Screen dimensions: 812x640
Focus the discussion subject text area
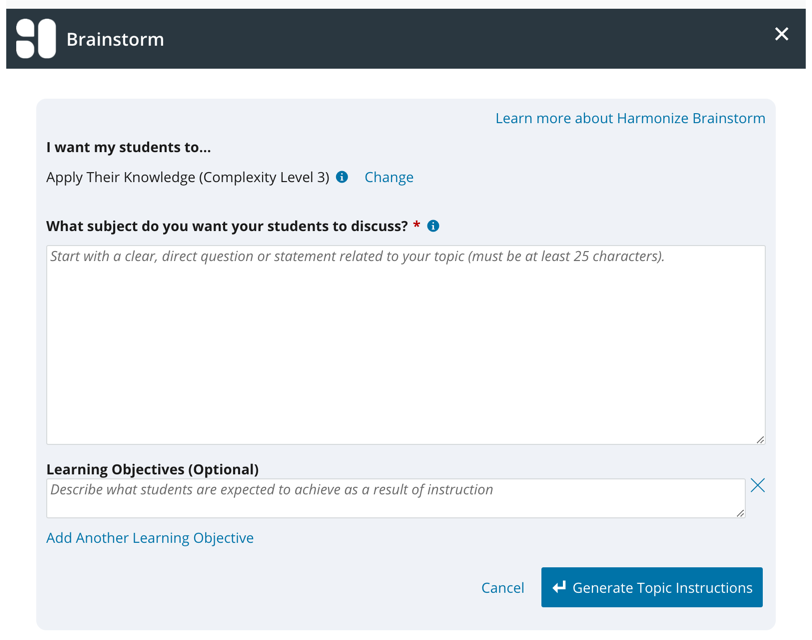(405, 345)
